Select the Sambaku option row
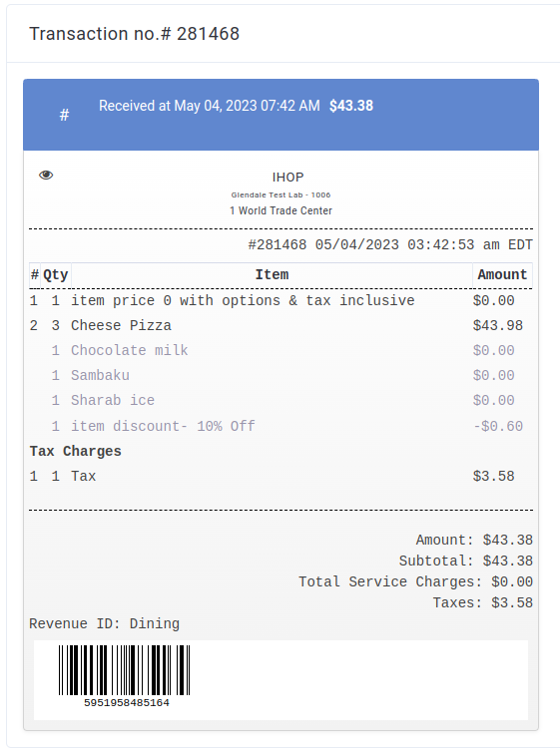The width and height of the screenshot is (560, 756). 280,376
